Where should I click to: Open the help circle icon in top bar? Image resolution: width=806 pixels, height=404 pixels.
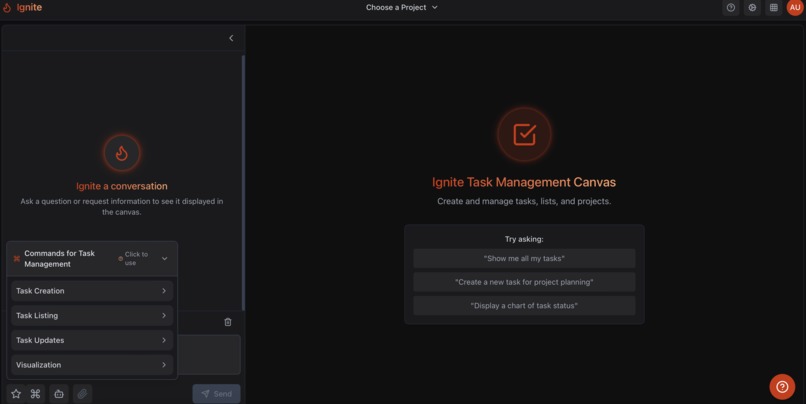730,7
